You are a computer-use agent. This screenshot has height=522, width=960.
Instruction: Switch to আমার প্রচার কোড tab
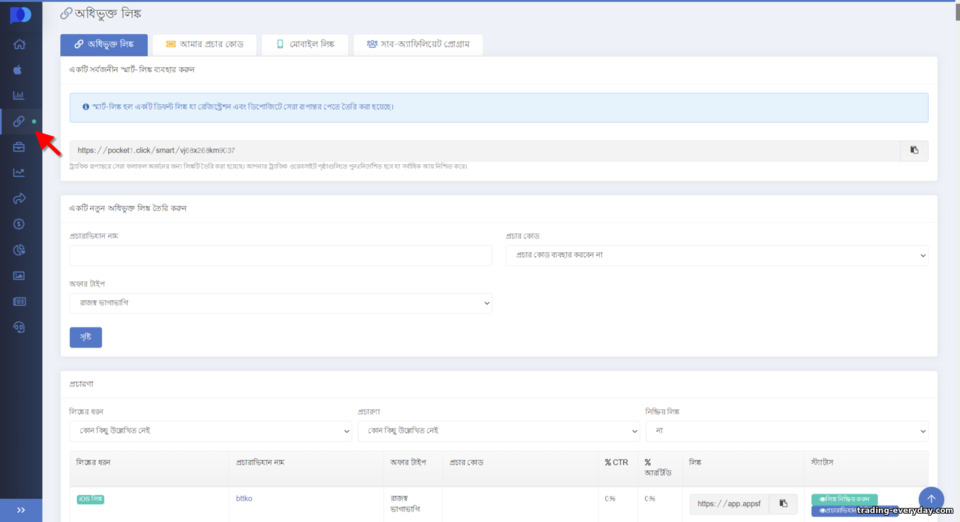(x=204, y=45)
